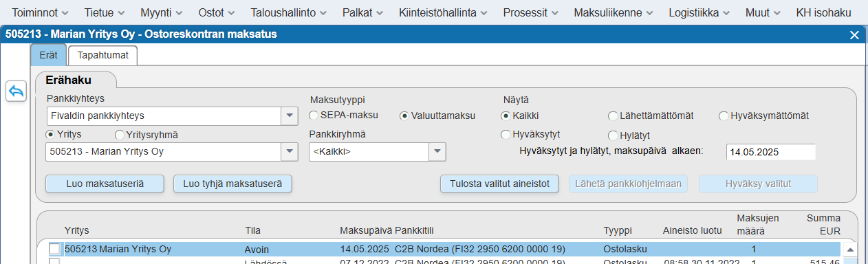Close the Ostoreskontran maksatus window
Viewport: 868px width, 264px height.
pyautogui.click(x=855, y=34)
